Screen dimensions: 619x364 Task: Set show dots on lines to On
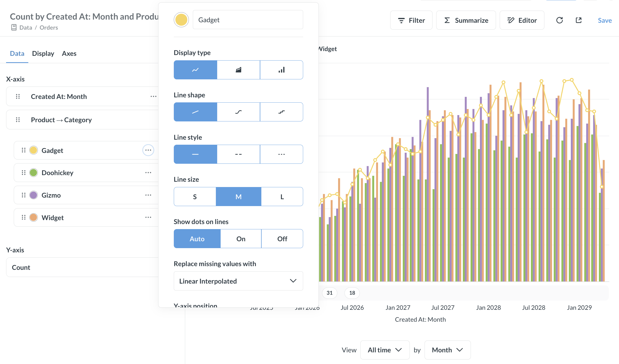[241, 239]
